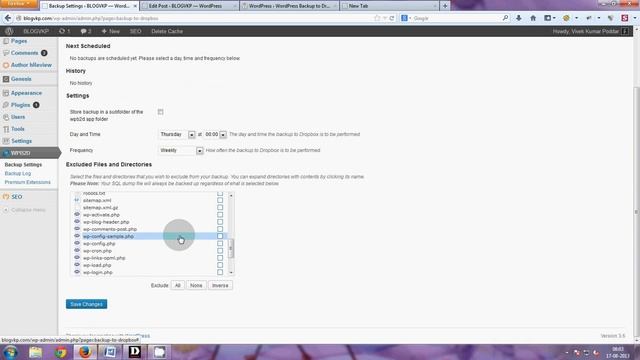Screen dimensions: 640x360
Task: Click the user avatar next to Howdy text
Action: pos(625,31)
